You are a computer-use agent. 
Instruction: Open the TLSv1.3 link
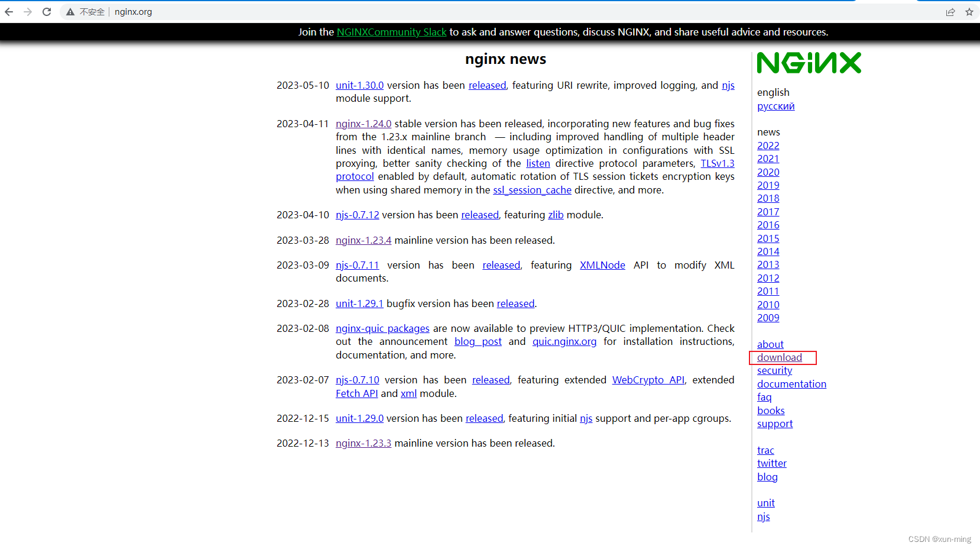(718, 163)
